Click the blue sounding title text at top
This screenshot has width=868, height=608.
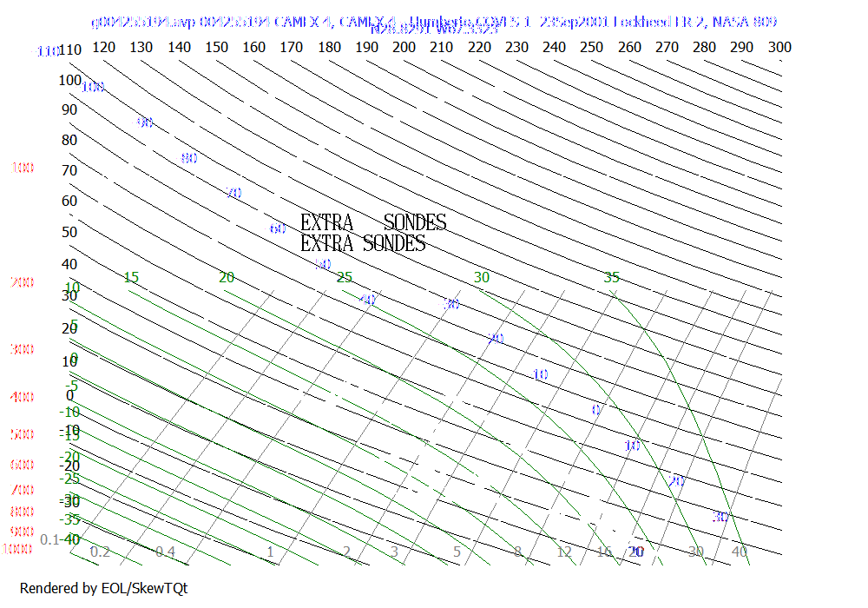point(434,23)
